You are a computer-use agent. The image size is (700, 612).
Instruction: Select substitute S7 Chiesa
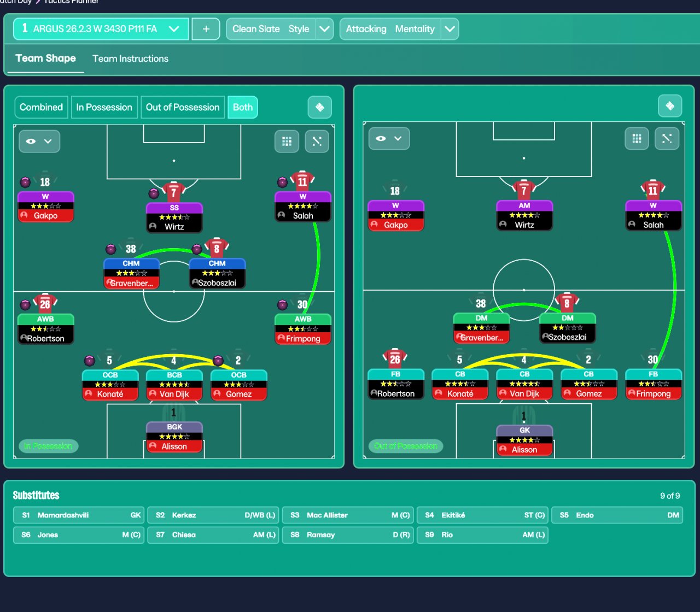(x=213, y=535)
